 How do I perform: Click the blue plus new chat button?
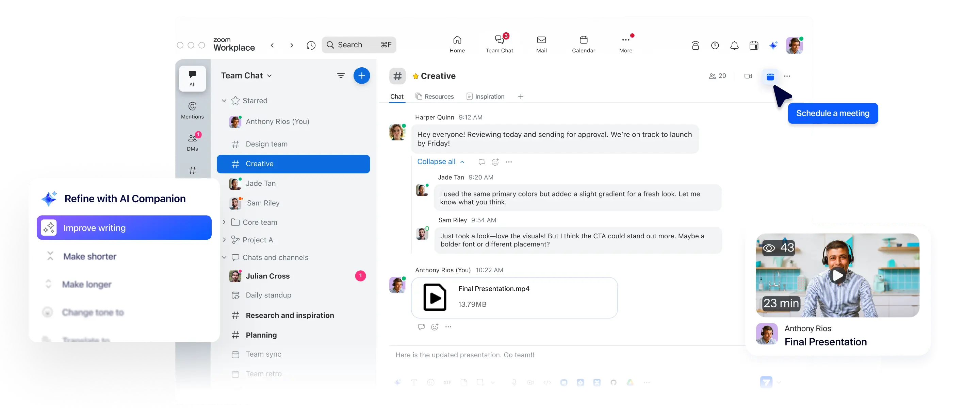click(361, 76)
